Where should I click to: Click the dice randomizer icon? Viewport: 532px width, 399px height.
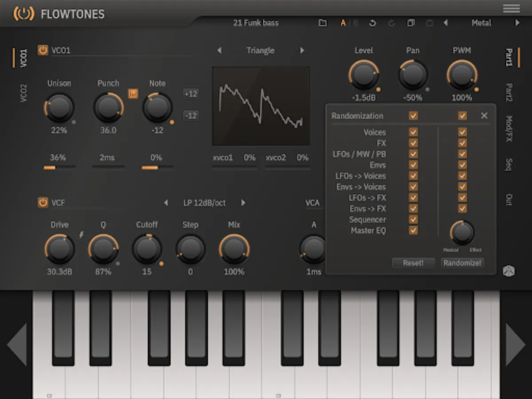[x=509, y=272]
